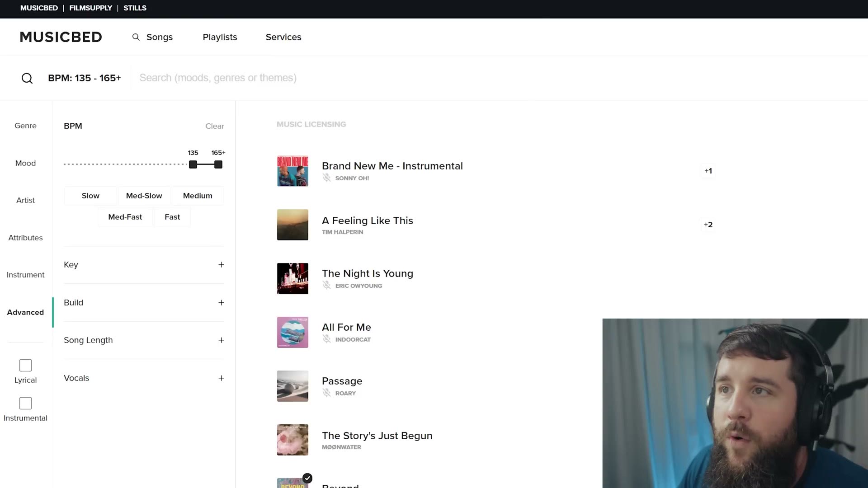
Task: Toggle the Lyrical checkbox
Action: pos(25,365)
